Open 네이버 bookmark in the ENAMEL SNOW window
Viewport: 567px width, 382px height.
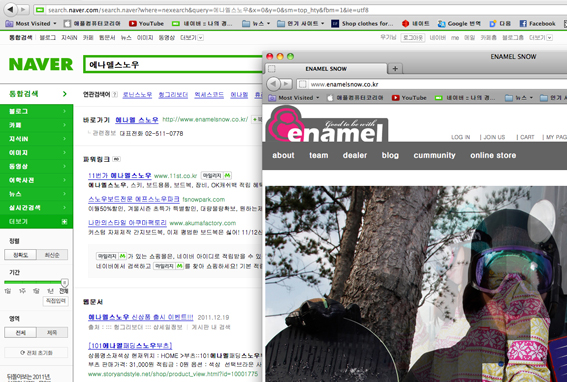pyautogui.click(x=465, y=98)
